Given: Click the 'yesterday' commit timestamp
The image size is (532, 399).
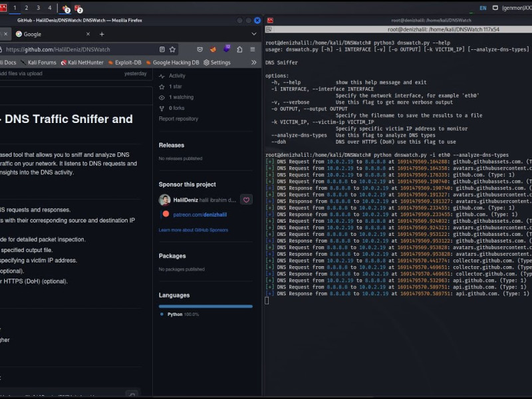Looking at the screenshot, I should point(136,74).
